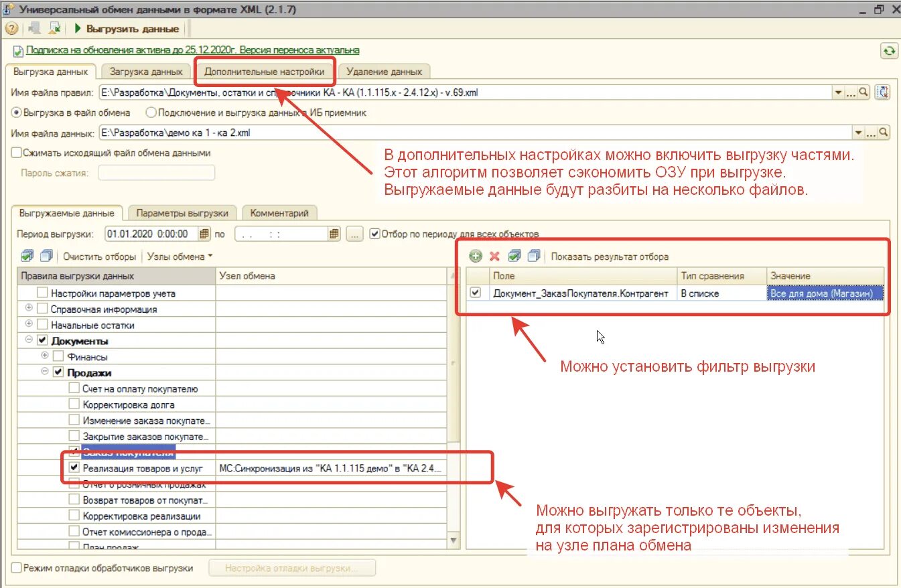This screenshot has height=588, width=901.
Task: Select the В списке comparison type cell
Action: (x=721, y=293)
